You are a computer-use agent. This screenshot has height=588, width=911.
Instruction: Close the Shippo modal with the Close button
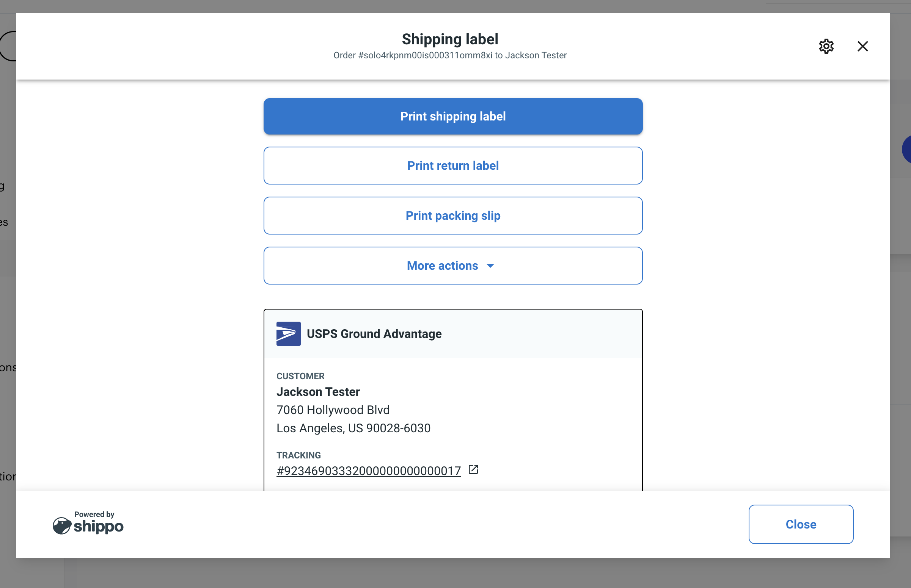click(800, 524)
